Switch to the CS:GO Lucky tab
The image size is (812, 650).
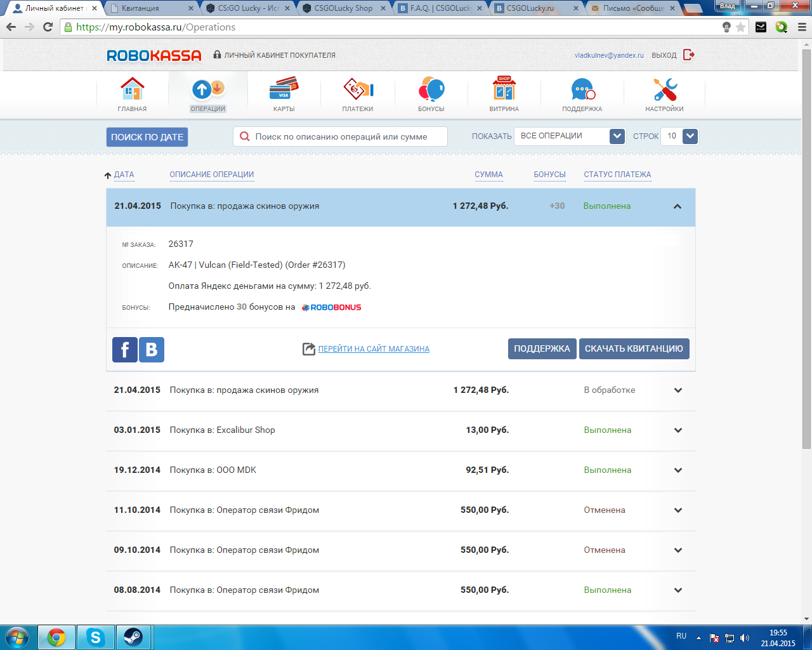point(247,8)
